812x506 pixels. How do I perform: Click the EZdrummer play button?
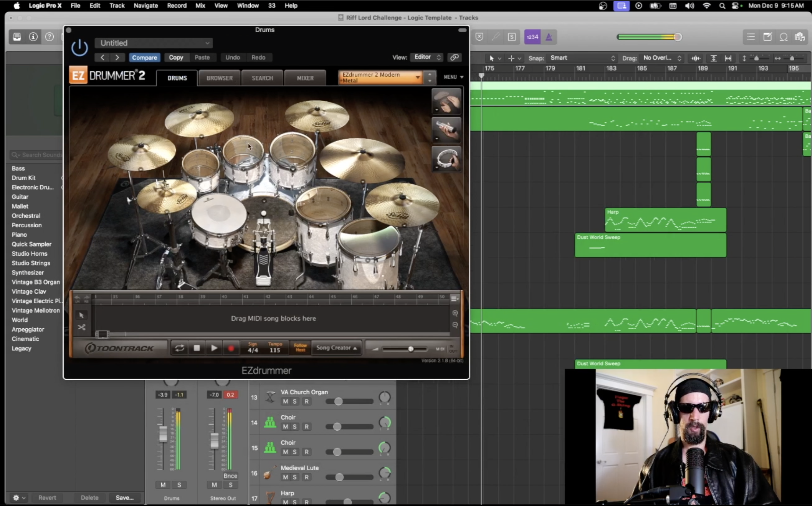coord(214,348)
